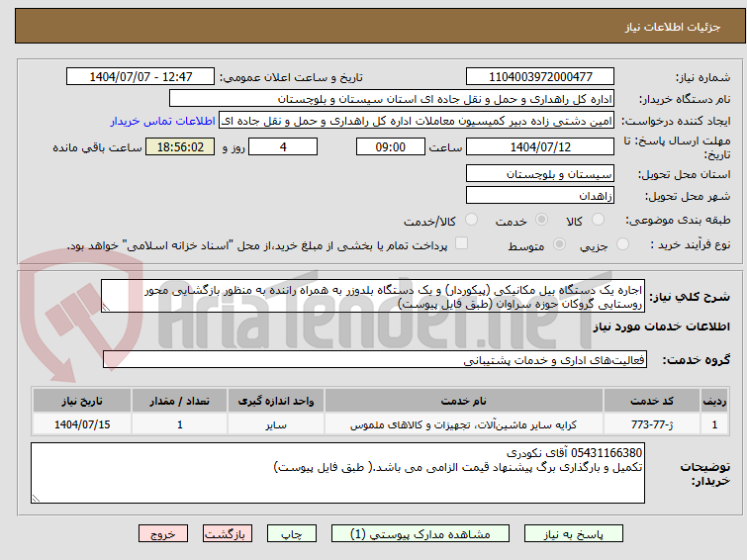Screen dimensions: 747x560
Task: Click مشاهده مدارک پیوستی (1) button
Action: [420, 534]
